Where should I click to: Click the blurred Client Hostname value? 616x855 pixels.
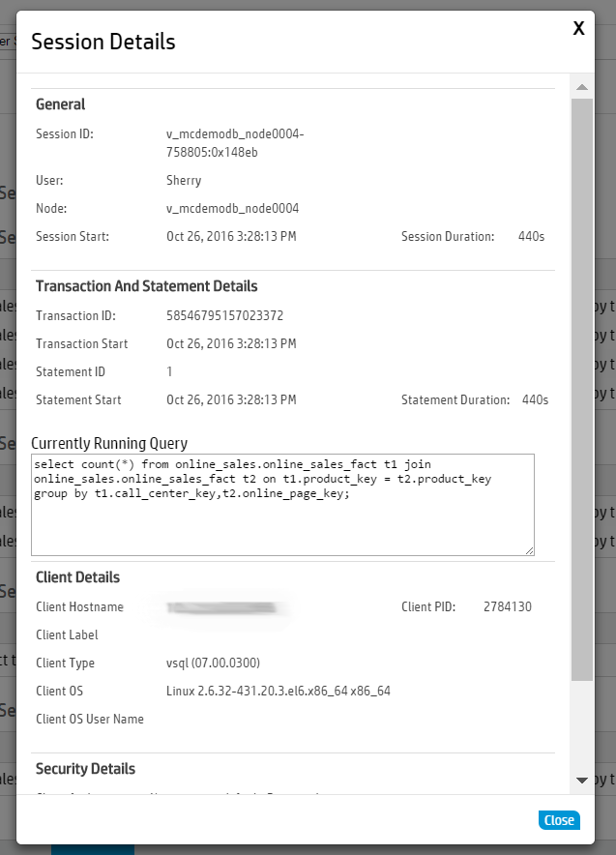point(228,607)
